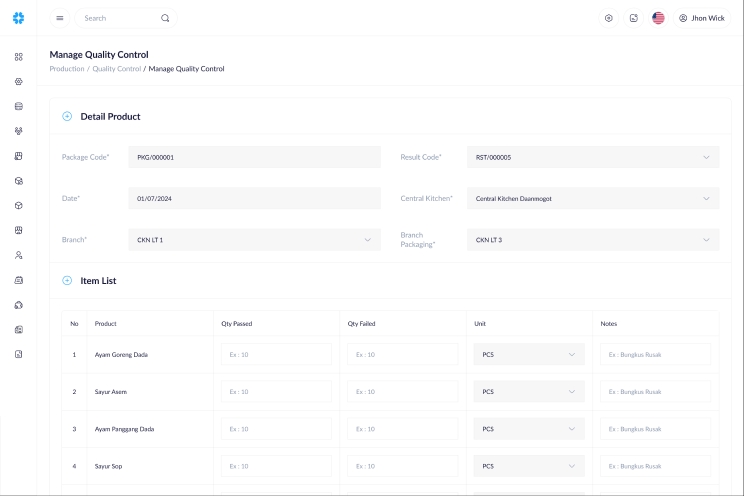Select the Sayur Sop product name
This screenshot has height=496, width=744.
click(108, 466)
